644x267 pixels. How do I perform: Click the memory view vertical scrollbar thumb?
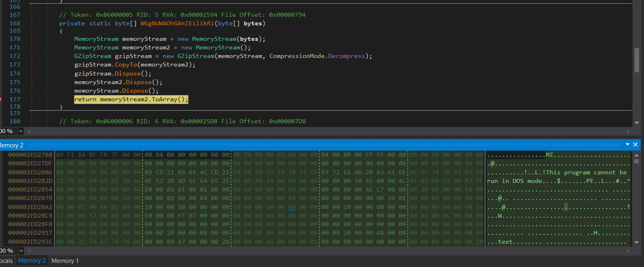636,161
